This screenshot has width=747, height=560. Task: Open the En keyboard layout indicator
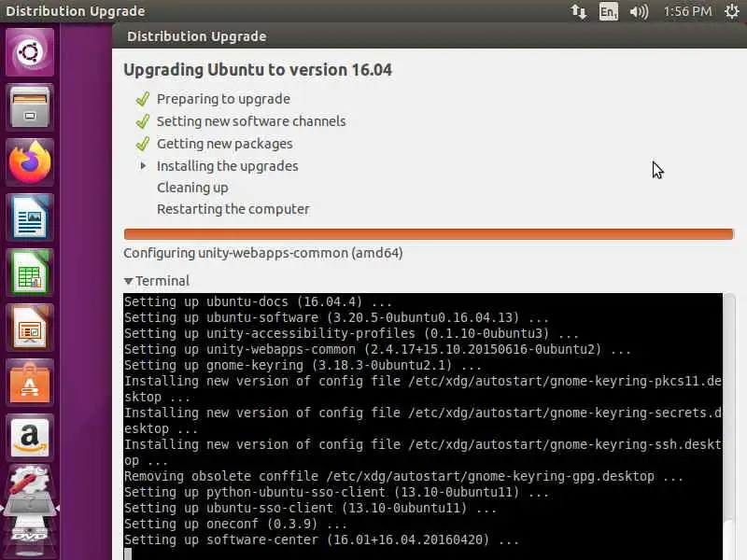609,11
